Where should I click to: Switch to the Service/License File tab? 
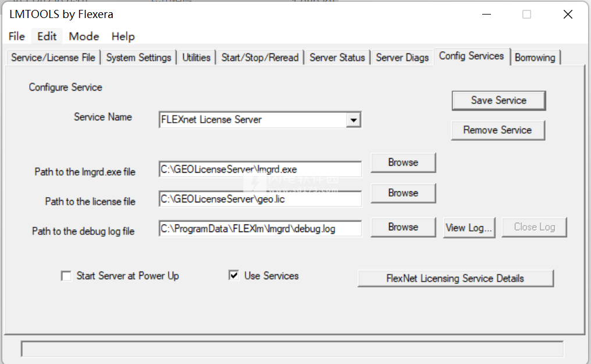coord(53,58)
